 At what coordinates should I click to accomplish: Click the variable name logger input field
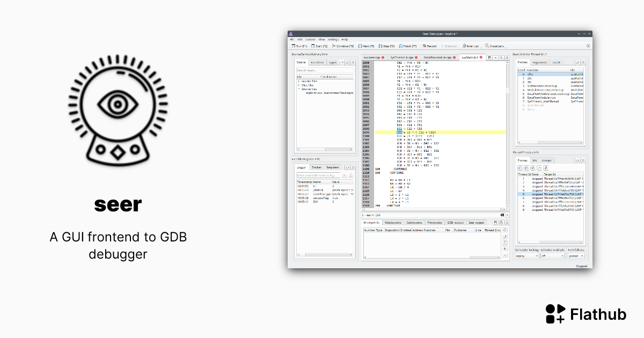click(x=318, y=175)
